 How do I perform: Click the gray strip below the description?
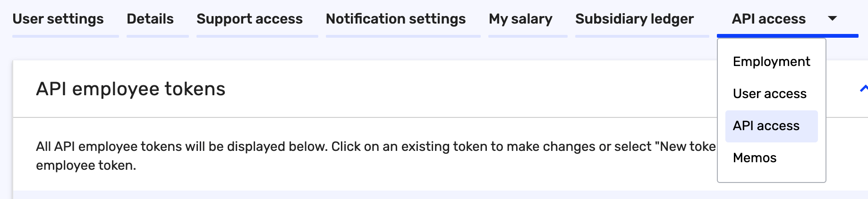pos(331,195)
